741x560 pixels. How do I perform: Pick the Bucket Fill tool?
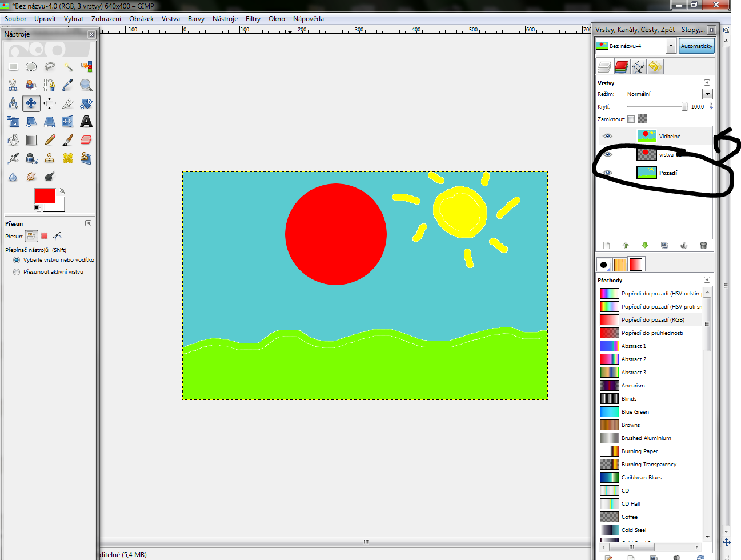[x=13, y=140]
